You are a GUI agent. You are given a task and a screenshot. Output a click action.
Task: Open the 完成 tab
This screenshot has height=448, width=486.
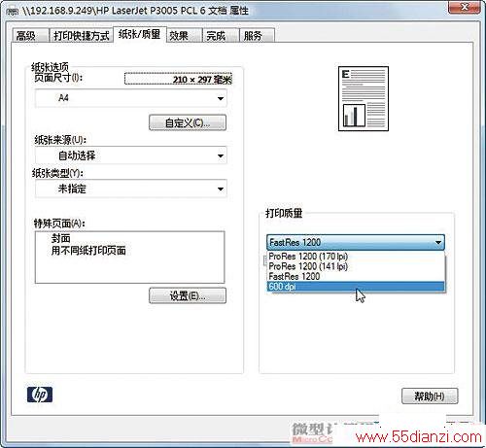coord(221,35)
